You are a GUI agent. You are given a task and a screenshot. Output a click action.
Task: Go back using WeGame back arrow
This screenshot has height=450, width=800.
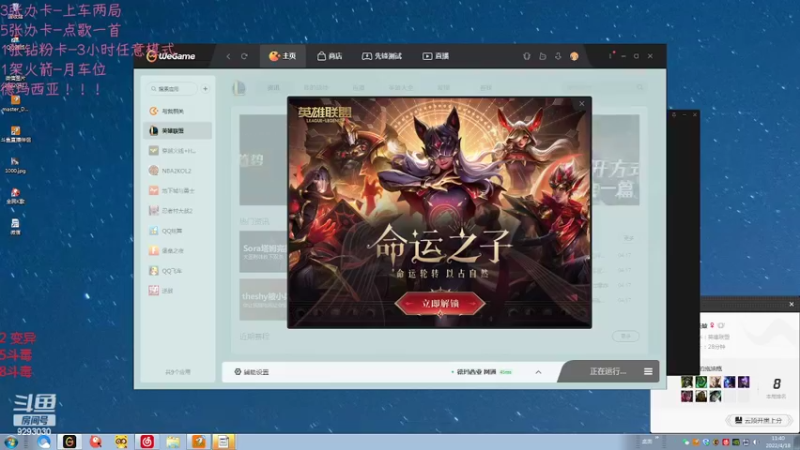coord(228,56)
